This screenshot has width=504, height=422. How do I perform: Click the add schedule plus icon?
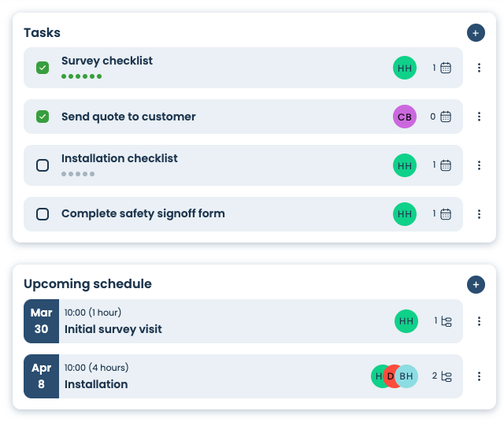(x=476, y=284)
